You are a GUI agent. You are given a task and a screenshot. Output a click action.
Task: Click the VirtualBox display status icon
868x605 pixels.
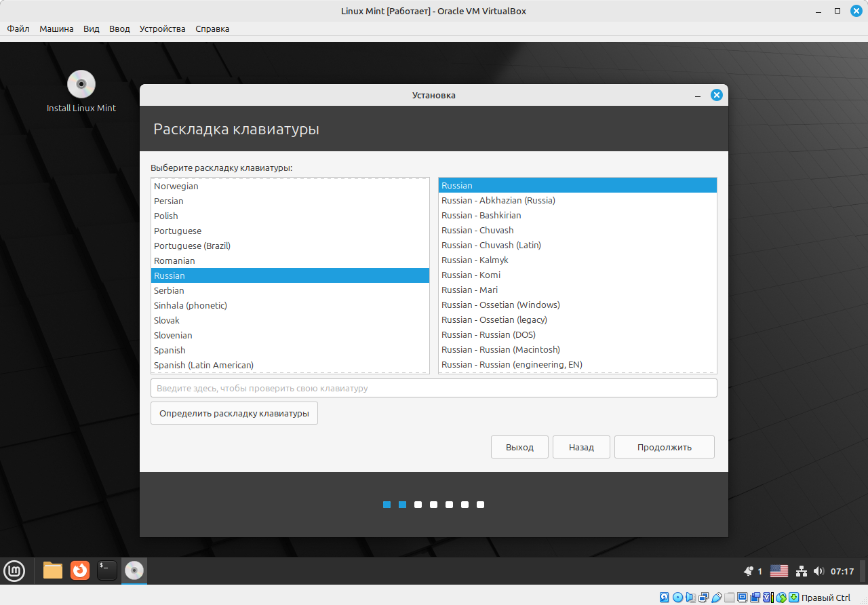click(x=742, y=598)
